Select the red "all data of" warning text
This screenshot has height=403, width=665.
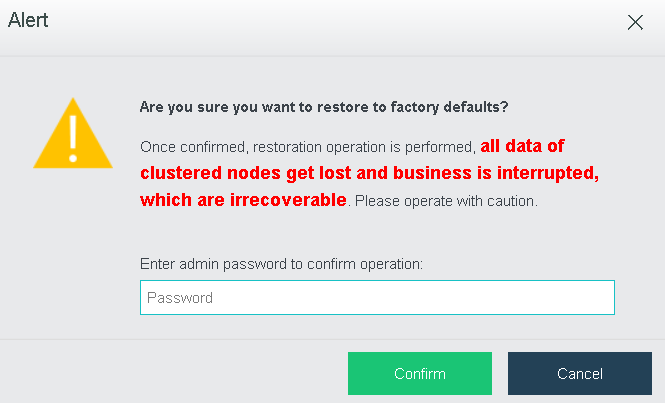522,146
